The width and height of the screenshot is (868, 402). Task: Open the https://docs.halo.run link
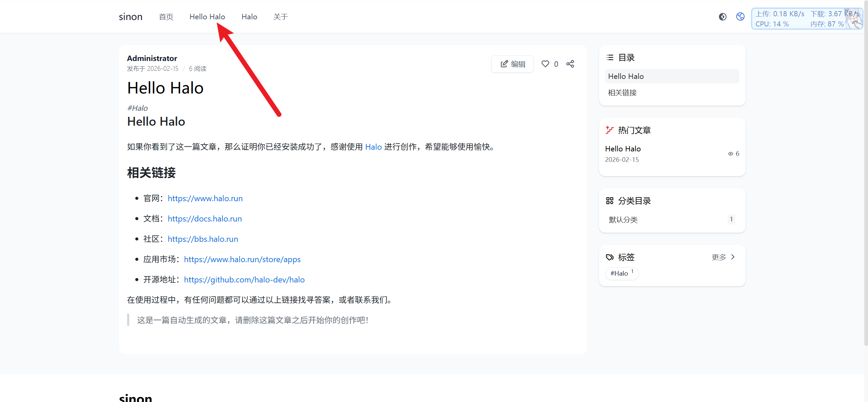point(204,219)
